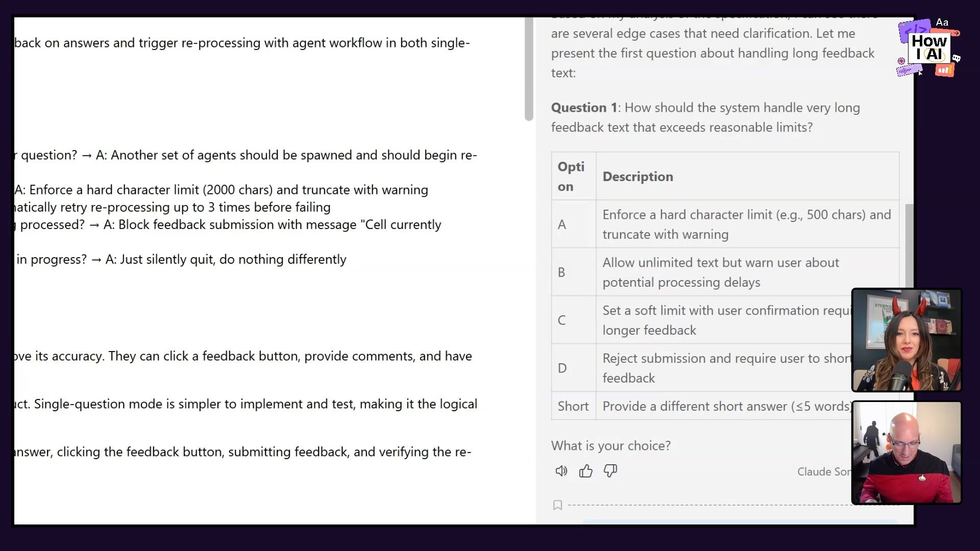Click the document pane vertical scrollbar

click(529, 69)
